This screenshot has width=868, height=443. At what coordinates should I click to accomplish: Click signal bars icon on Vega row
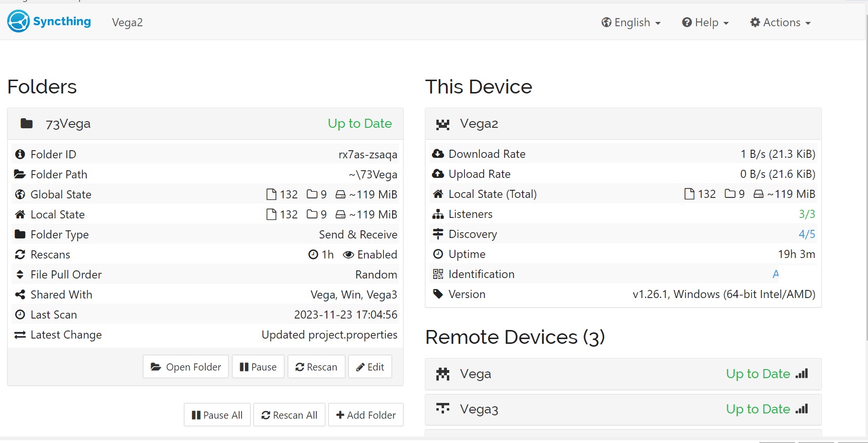click(x=802, y=373)
